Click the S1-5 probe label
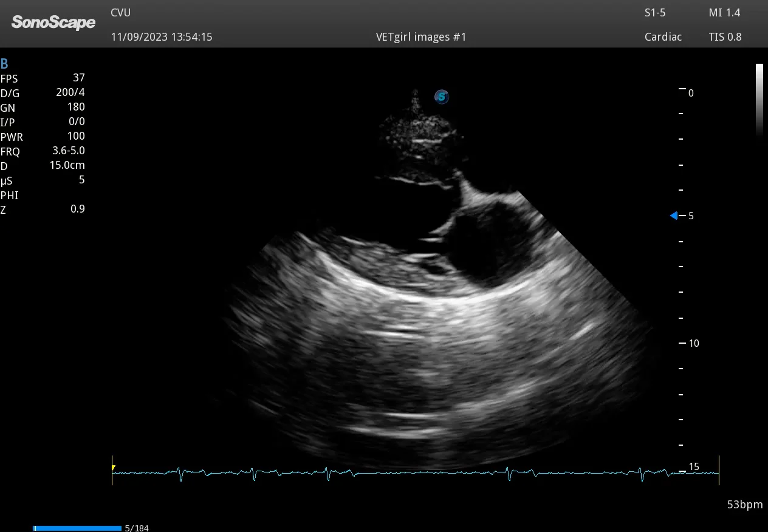This screenshot has width=768, height=532. (x=655, y=13)
